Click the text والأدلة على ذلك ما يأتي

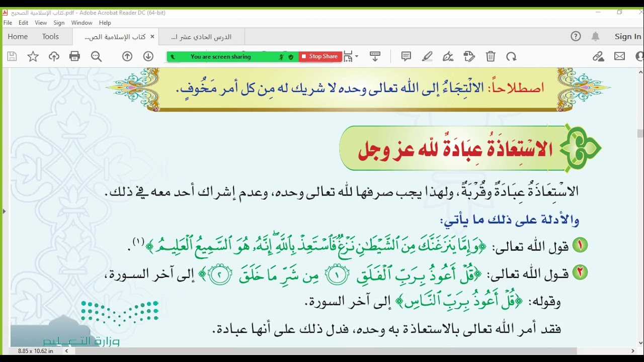pos(509,220)
